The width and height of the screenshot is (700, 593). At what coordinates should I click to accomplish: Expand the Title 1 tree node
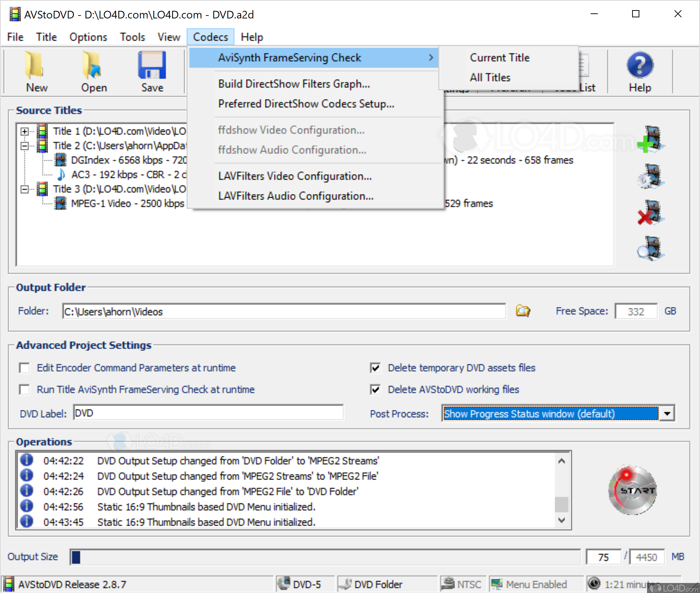25,131
